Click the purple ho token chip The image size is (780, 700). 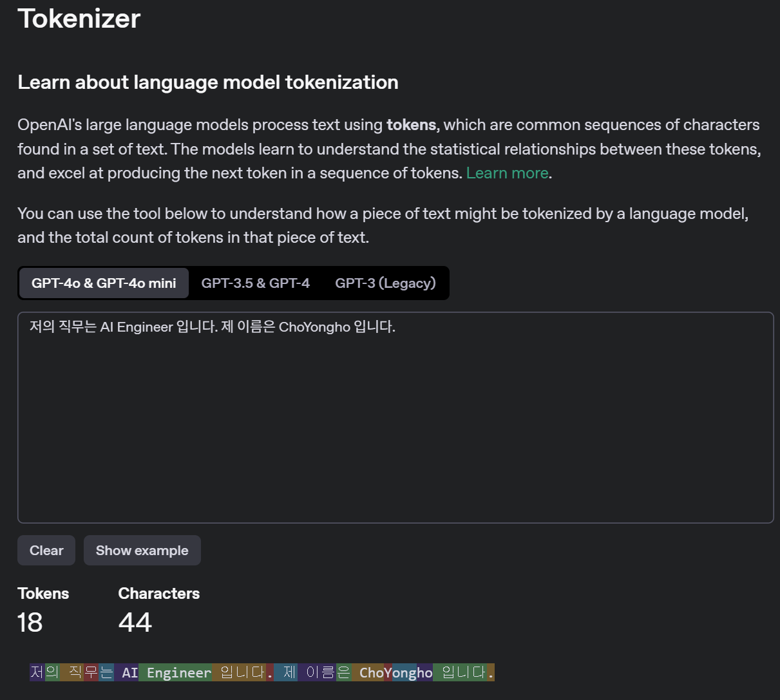click(425, 672)
